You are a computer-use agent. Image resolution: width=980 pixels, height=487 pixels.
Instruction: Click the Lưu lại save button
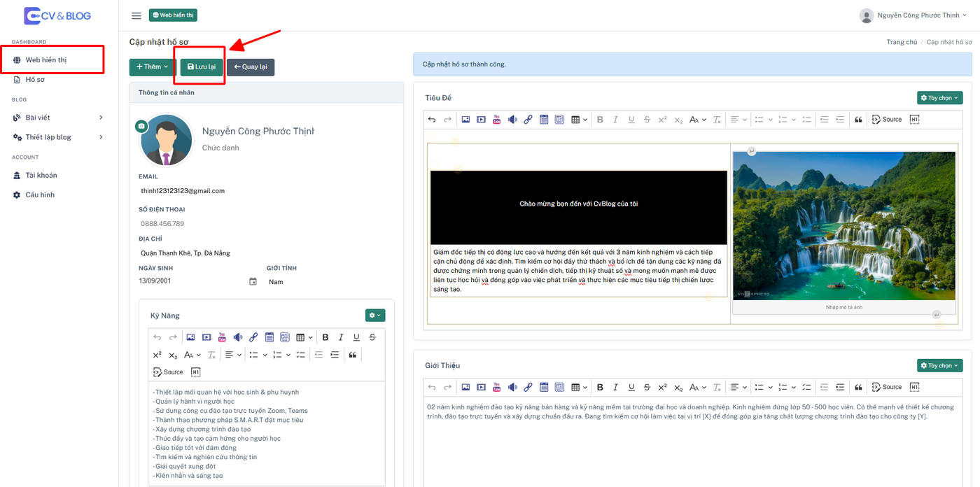[202, 67]
